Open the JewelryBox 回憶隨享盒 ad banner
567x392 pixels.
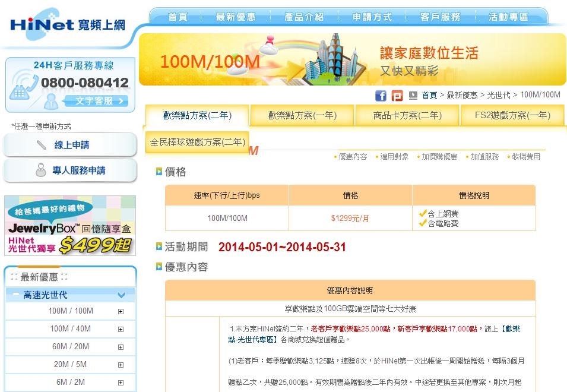tap(70, 226)
